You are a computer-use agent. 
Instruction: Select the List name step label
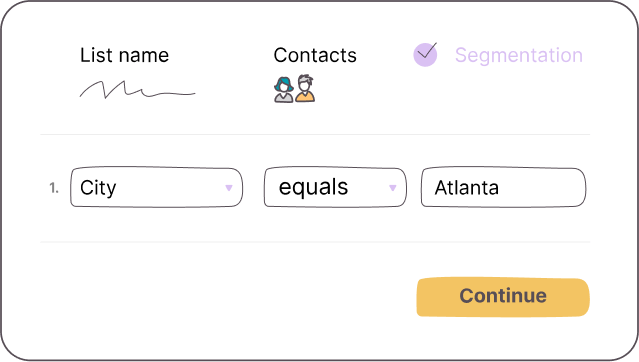pyautogui.click(x=124, y=55)
